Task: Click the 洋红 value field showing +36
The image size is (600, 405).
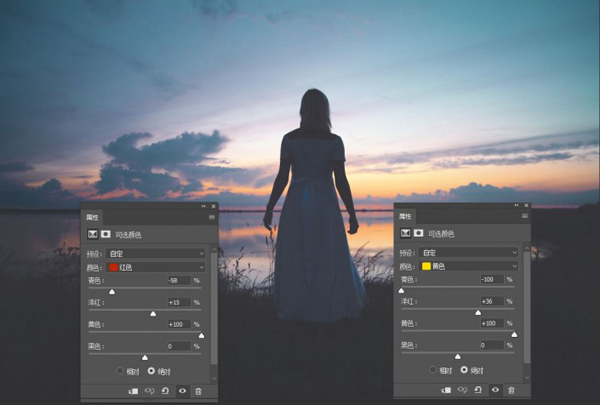Action: coord(492,301)
